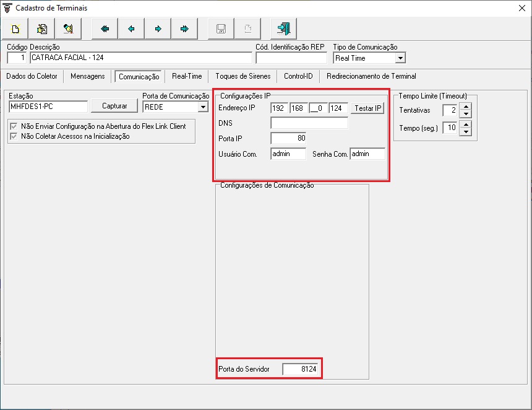The width and height of the screenshot is (532, 410).
Task: Open the Dados do Coletor tab
Action: tap(32, 76)
